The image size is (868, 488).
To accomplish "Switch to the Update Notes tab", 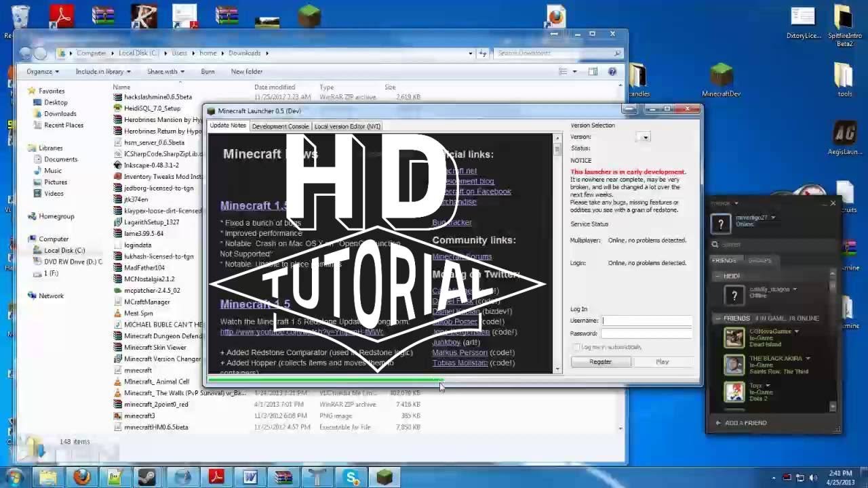I will [228, 125].
